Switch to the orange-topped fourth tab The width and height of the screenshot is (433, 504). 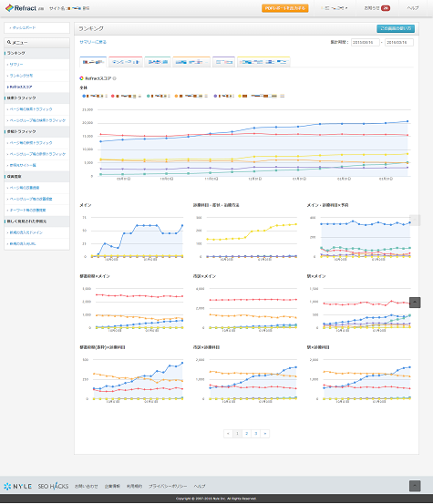[x=191, y=62]
